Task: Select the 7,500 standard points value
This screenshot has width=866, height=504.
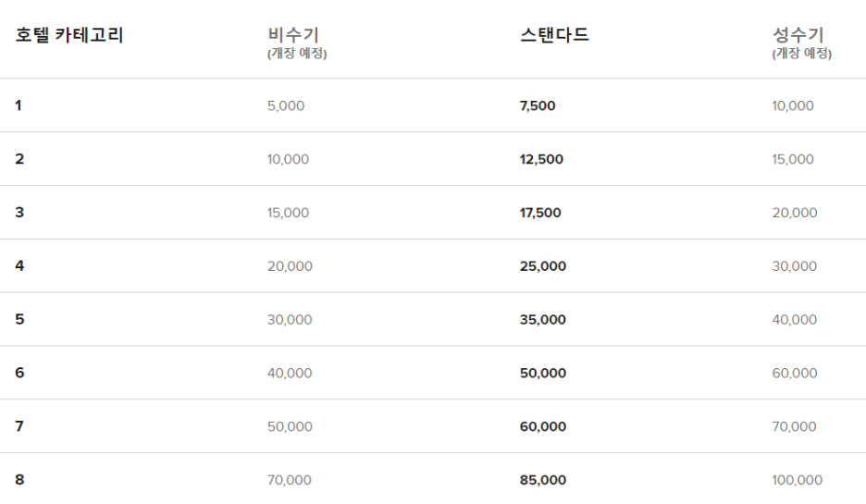Action: [538, 106]
